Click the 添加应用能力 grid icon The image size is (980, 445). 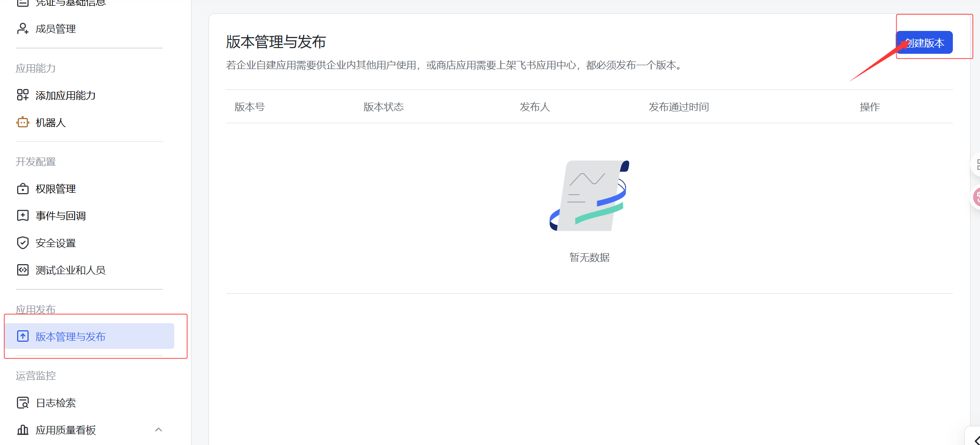click(22, 95)
